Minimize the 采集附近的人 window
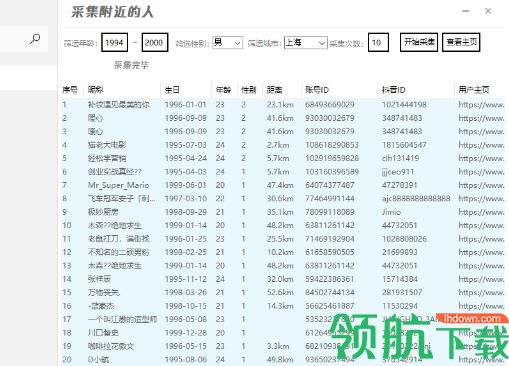This screenshot has width=509, height=366. point(466,11)
